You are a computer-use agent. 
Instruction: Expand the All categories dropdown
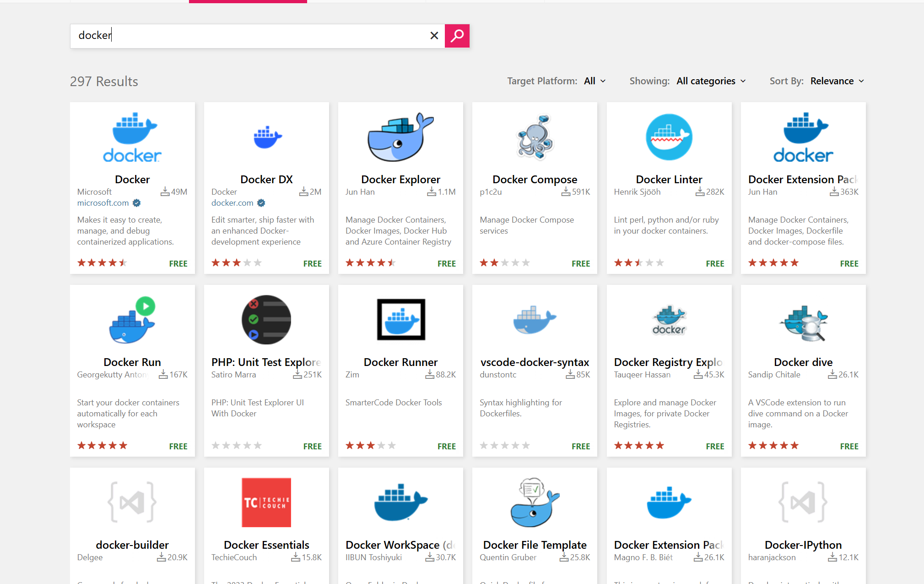[x=711, y=81]
